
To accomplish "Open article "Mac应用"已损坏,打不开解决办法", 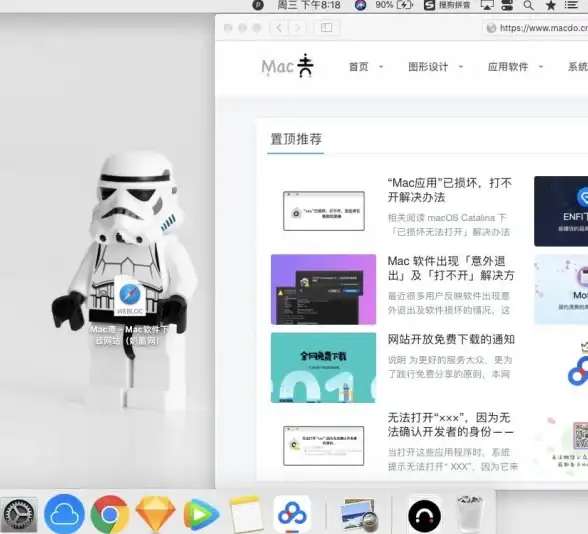I will (x=449, y=190).
